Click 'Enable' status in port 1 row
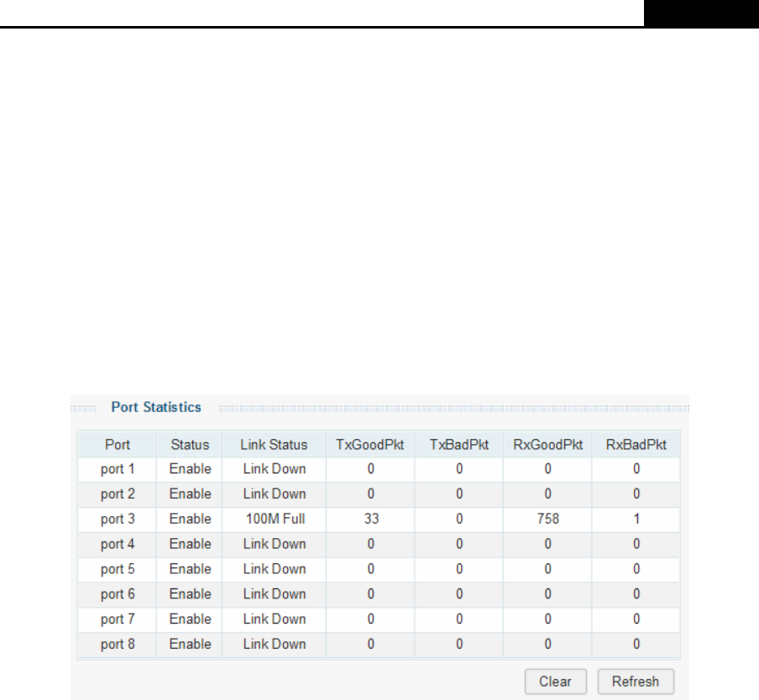 click(190, 469)
